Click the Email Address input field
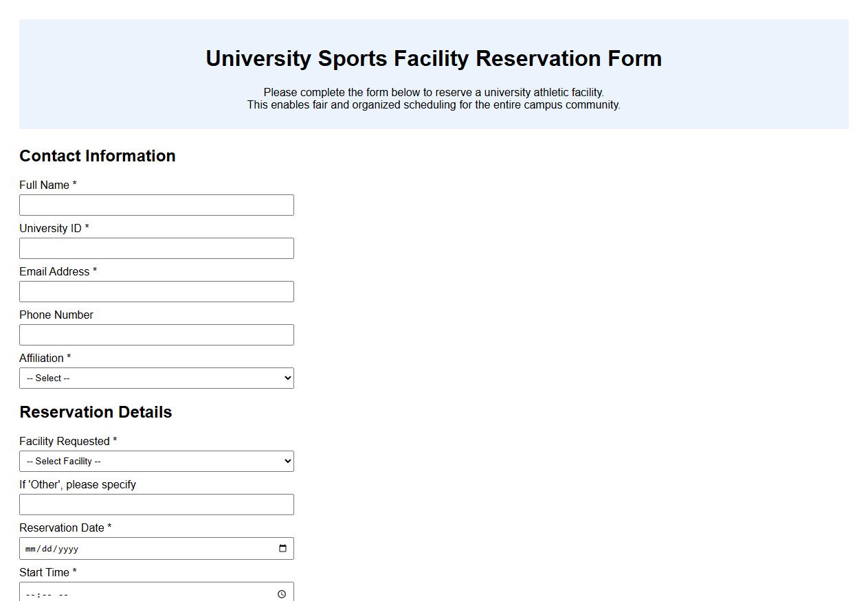The image size is (868, 601). (157, 291)
